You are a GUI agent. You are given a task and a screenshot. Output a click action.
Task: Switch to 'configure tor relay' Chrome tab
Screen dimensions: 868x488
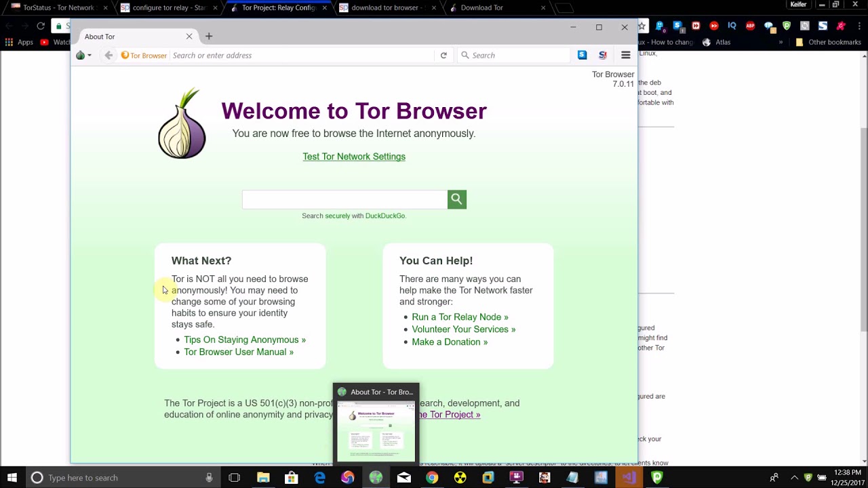(168, 7)
